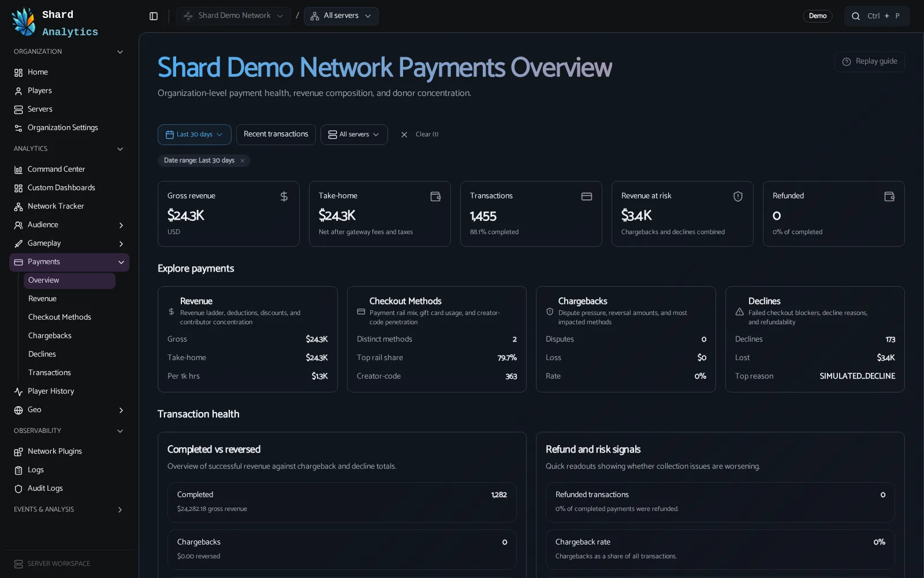The width and height of the screenshot is (924, 578).
Task: Click the Servers stack icon in sidebar
Action: click(x=18, y=110)
